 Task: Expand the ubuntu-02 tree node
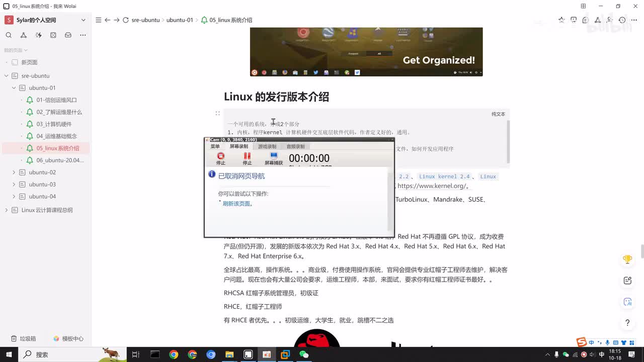(x=14, y=172)
